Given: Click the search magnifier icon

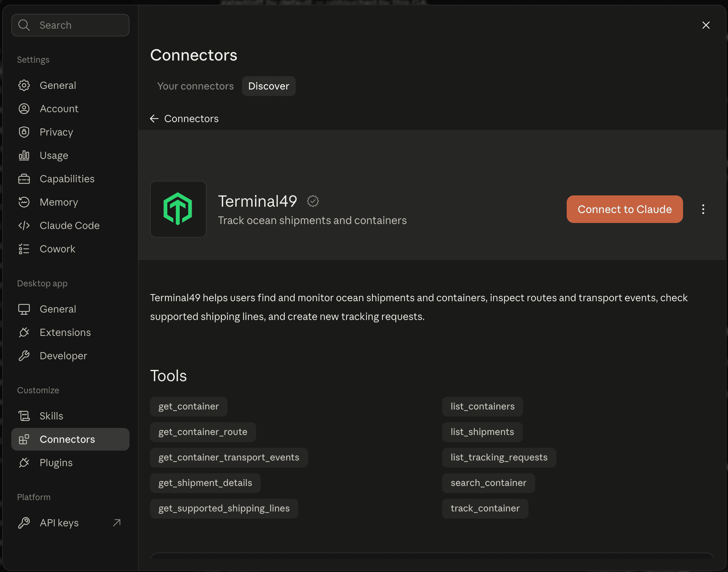Looking at the screenshot, I should click(24, 25).
